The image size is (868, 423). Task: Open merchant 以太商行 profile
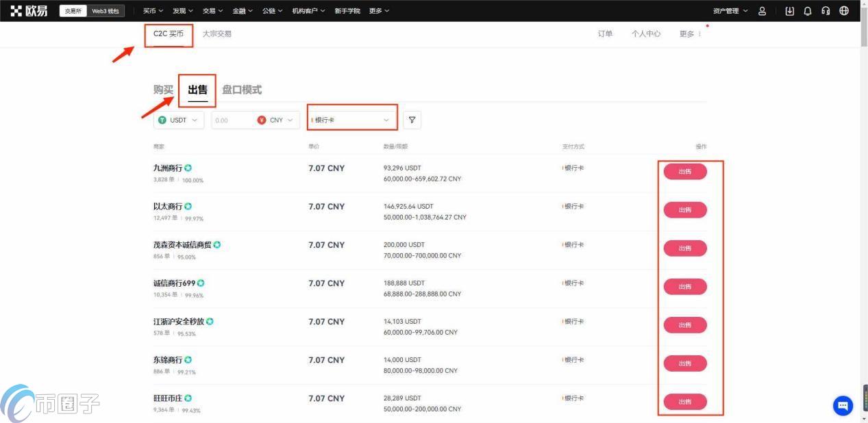pos(168,206)
